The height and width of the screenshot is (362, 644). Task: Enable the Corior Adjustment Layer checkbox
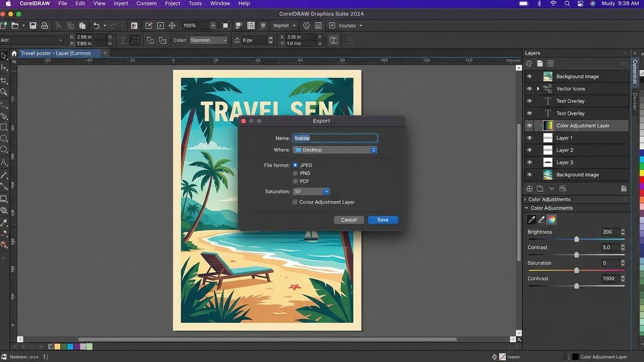point(295,202)
